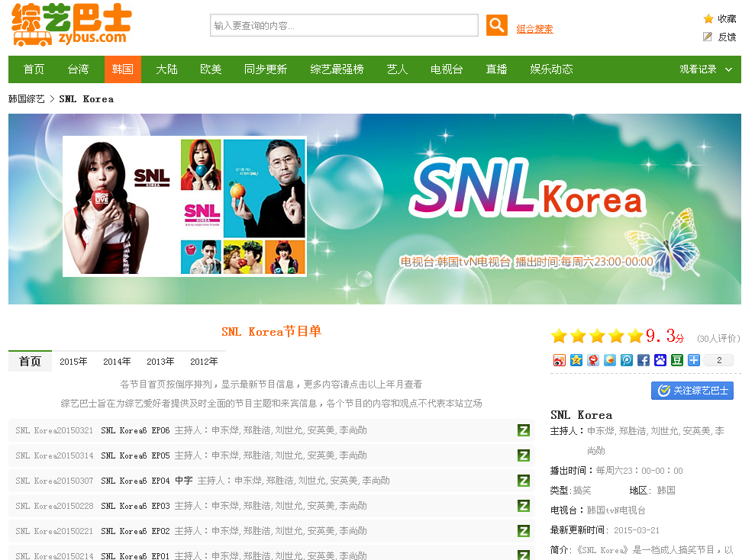
Task: Open more share options plus icon
Action: point(694,360)
